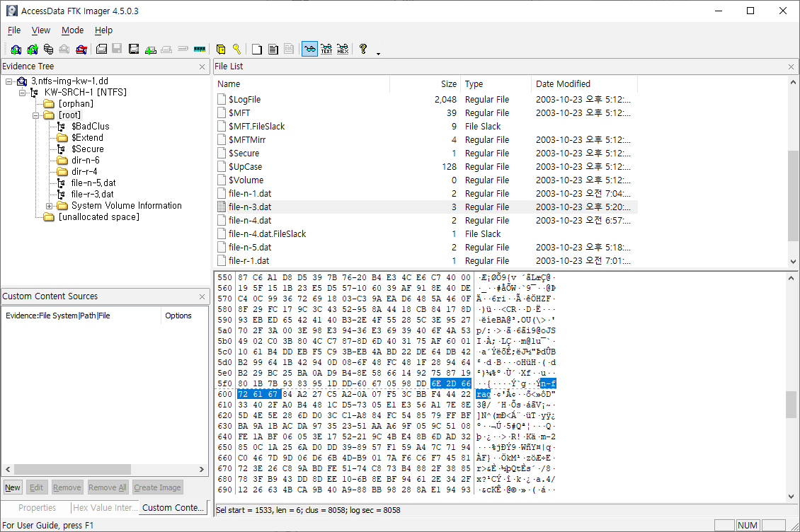Click the Custom Content horizontal scrollbar thumb
This screenshot has height=532, width=800.
72,469
